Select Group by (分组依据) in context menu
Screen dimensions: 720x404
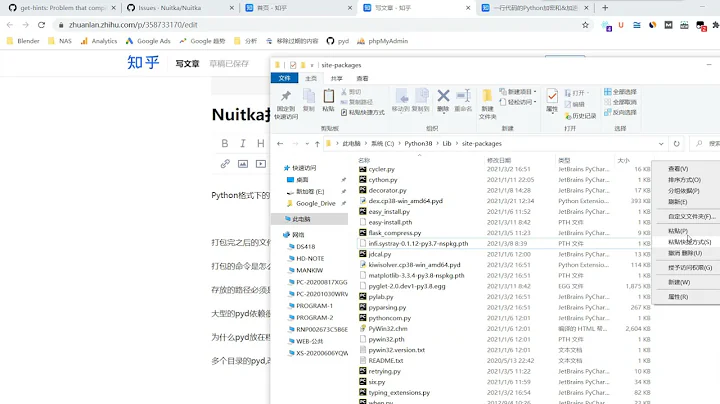686,191
